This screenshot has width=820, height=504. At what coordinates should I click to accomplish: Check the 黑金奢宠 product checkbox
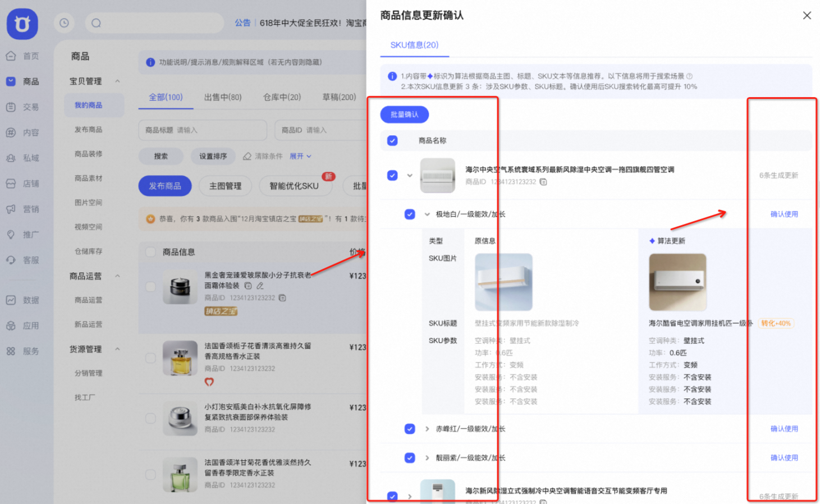point(150,286)
